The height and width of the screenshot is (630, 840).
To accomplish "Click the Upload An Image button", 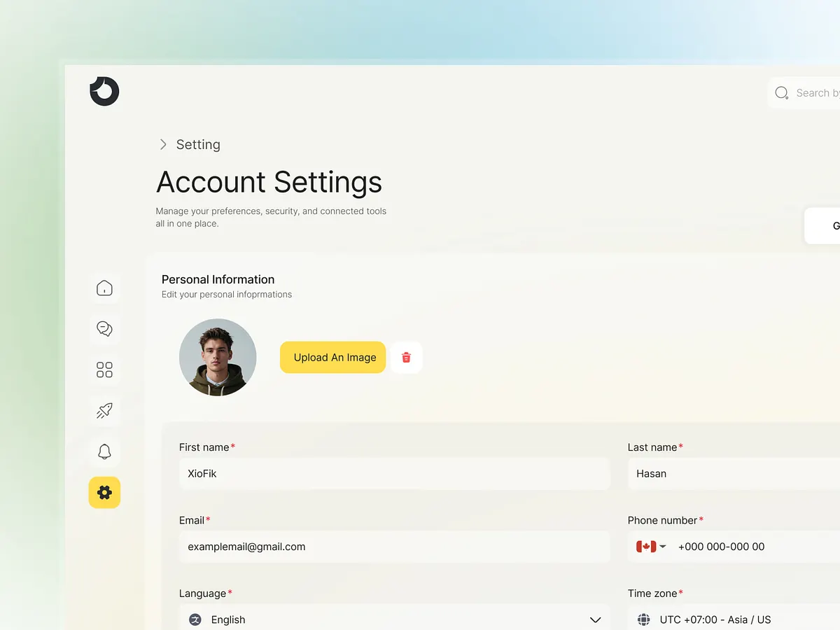I will click(x=332, y=357).
